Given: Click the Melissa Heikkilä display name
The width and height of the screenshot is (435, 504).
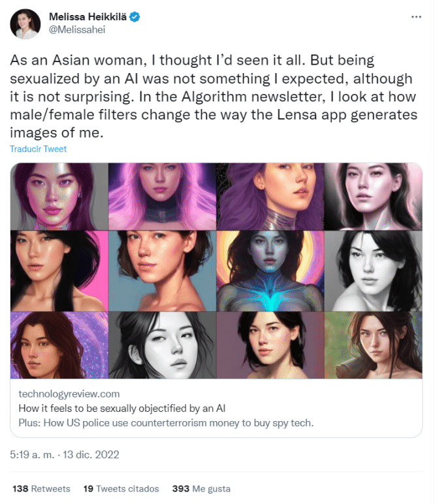Looking at the screenshot, I should (88, 16).
